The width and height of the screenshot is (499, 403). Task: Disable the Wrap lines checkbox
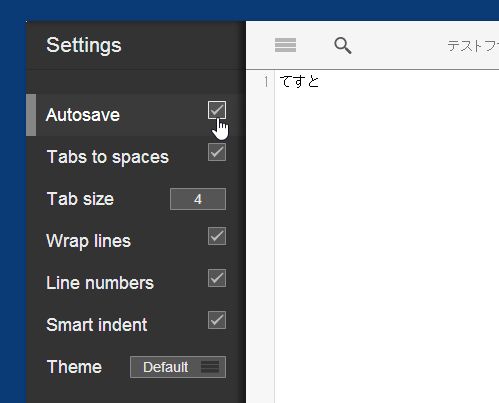click(217, 236)
